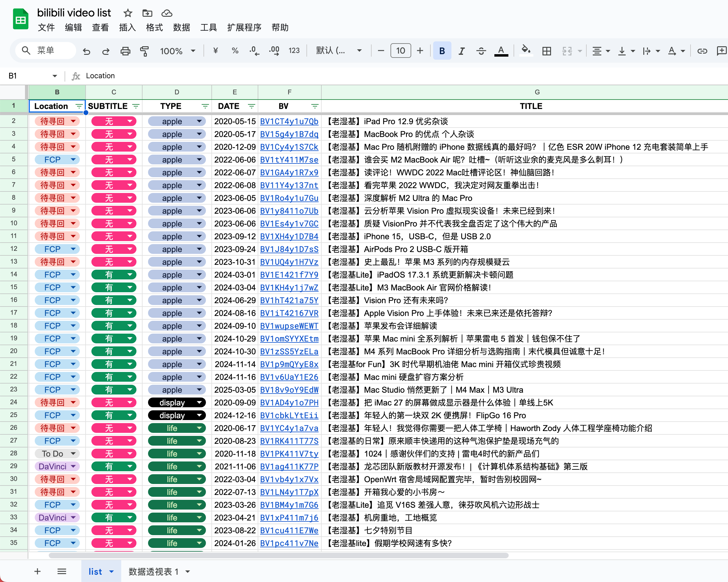This screenshot has width=728, height=582.
Task: Toggle bold formatting in the toolbar
Action: click(x=442, y=51)
